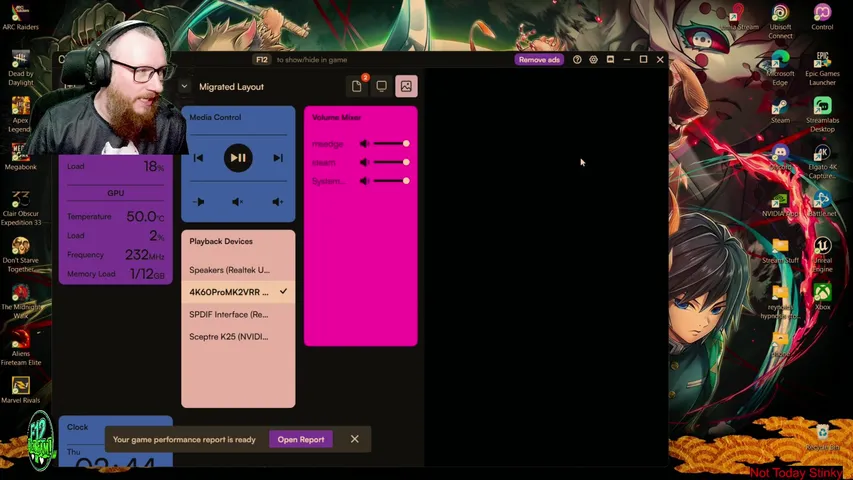Open Steam desktop shortcut
This screenshot has width=853, height=480.
780,111
